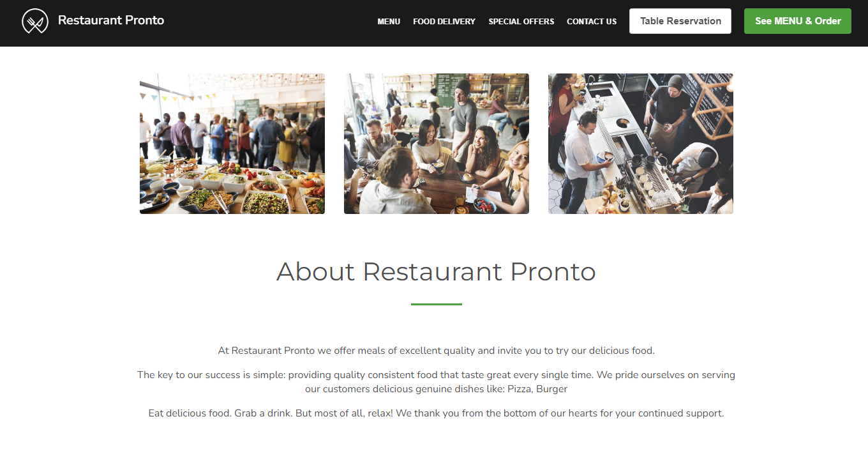
Task: Click the sentence 'Eat delicious food. Grab a drink.'
Action: (x=221, y=413)
